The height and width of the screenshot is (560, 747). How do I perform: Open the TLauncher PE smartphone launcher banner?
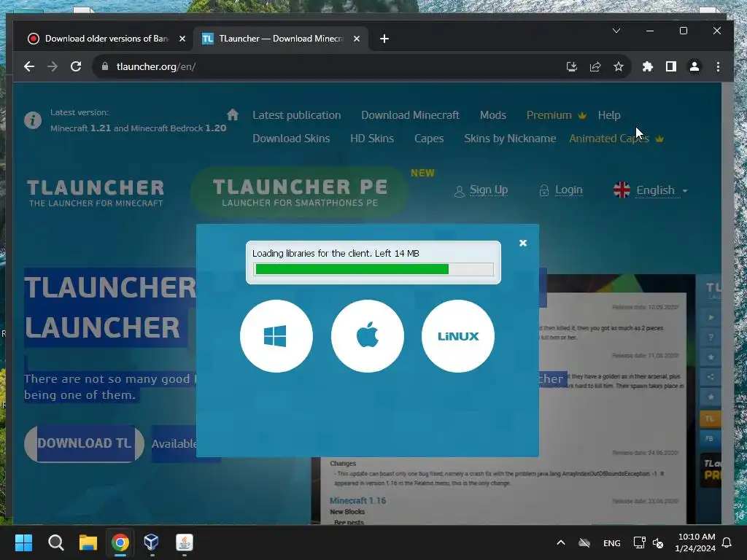point(300,192)
